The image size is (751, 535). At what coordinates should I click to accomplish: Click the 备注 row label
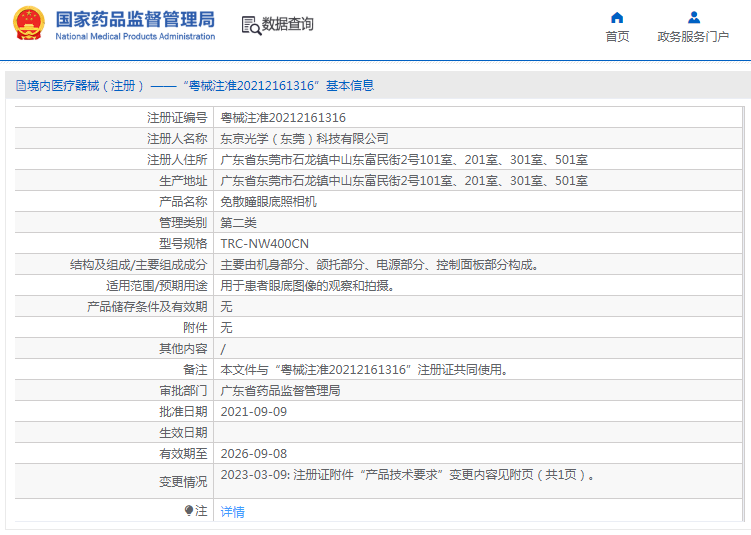point(195,370)
